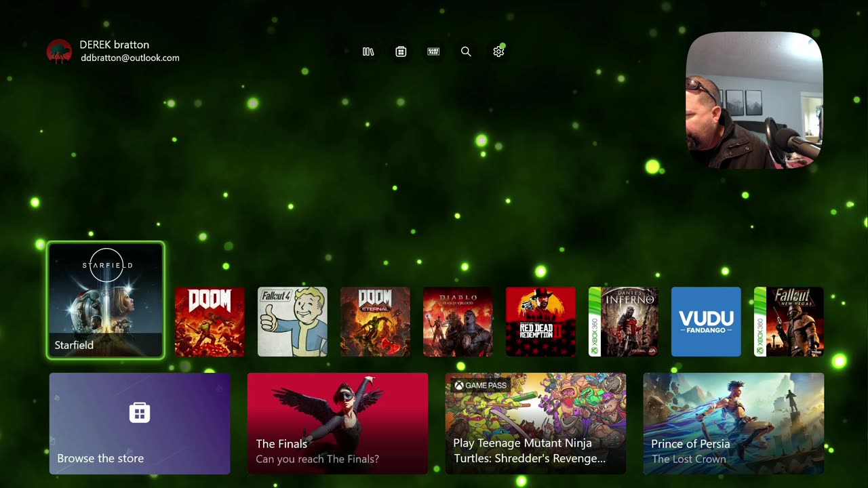Click the Starfield title label

74,345
